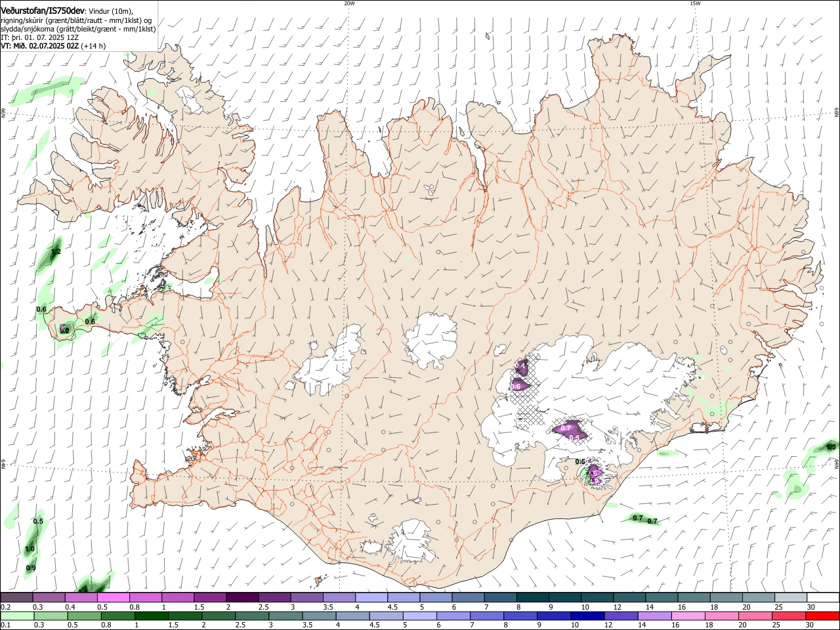The image size is (840, 630).
Task: Click the 1.0 precipitation value in the southwest sea
Action: tap(30, 549)
